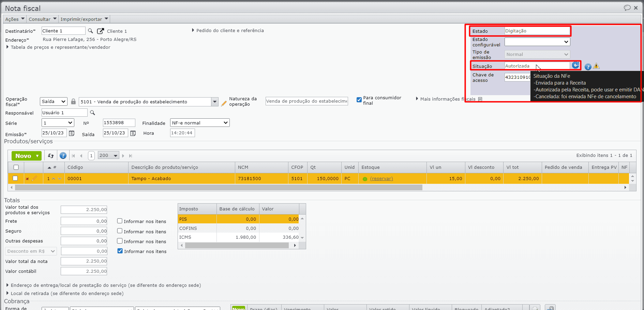
Task: Enable Informar nos itens for Frete
Action: [x=120, y=221]
